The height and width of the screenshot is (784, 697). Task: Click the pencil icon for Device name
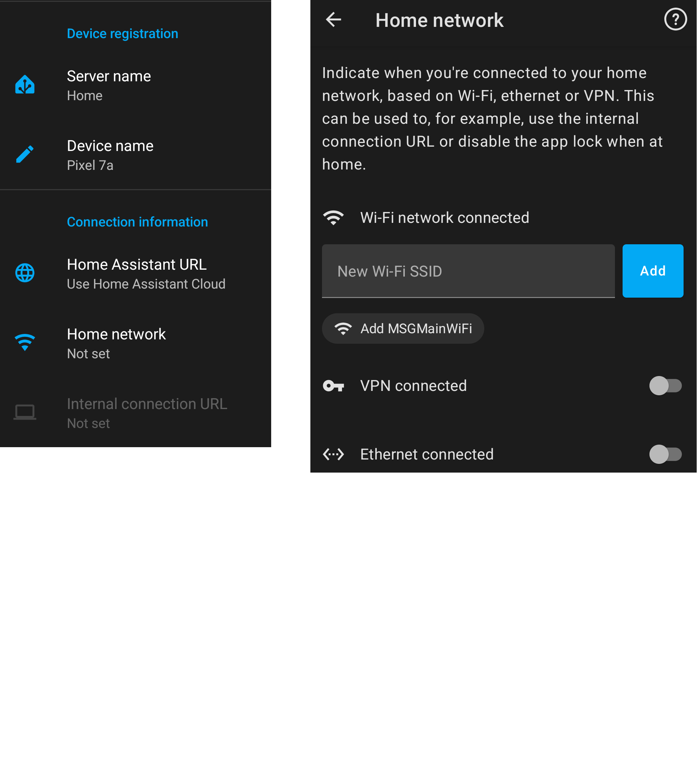(25, 155)
